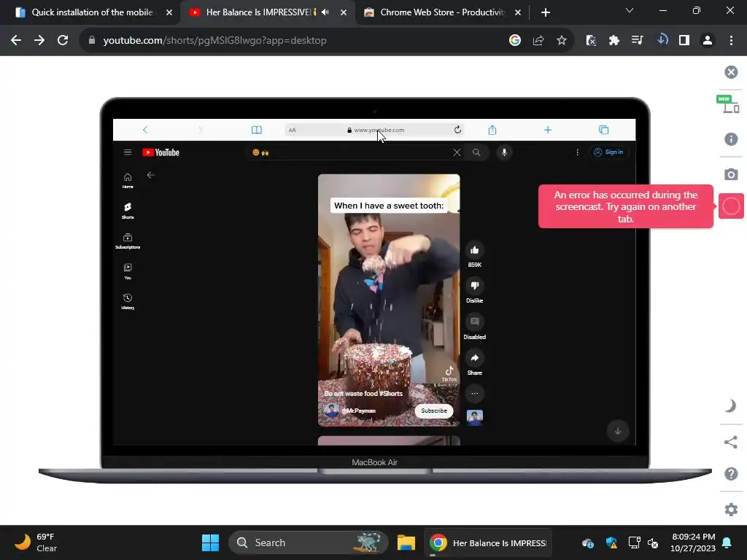This screenshot has width=747, height=560.
Task: Open the info icon in side panel
Action: pos(731,139)
